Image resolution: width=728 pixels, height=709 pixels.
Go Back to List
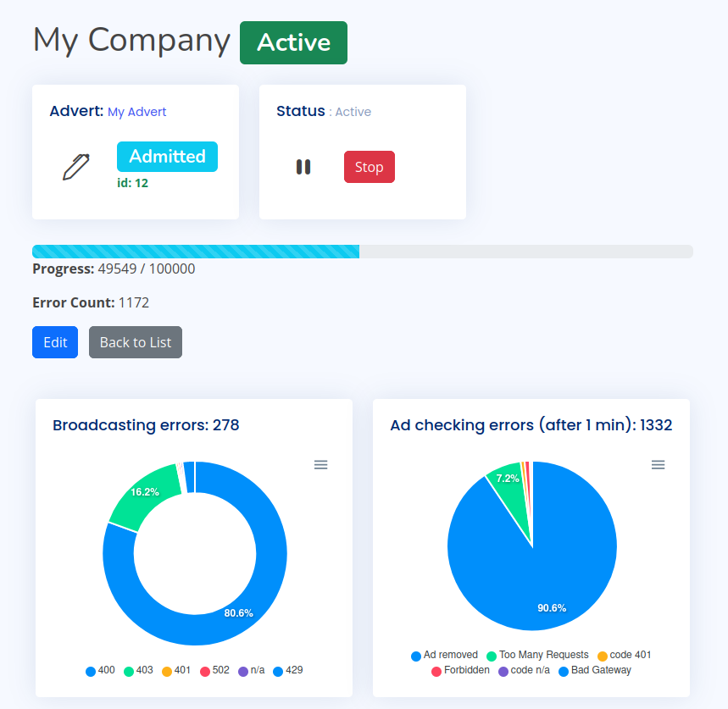point(136,342)
